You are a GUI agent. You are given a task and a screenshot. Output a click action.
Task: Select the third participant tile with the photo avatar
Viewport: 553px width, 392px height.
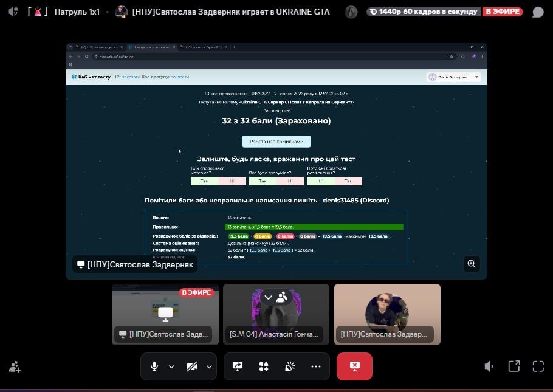coord(387,314)
